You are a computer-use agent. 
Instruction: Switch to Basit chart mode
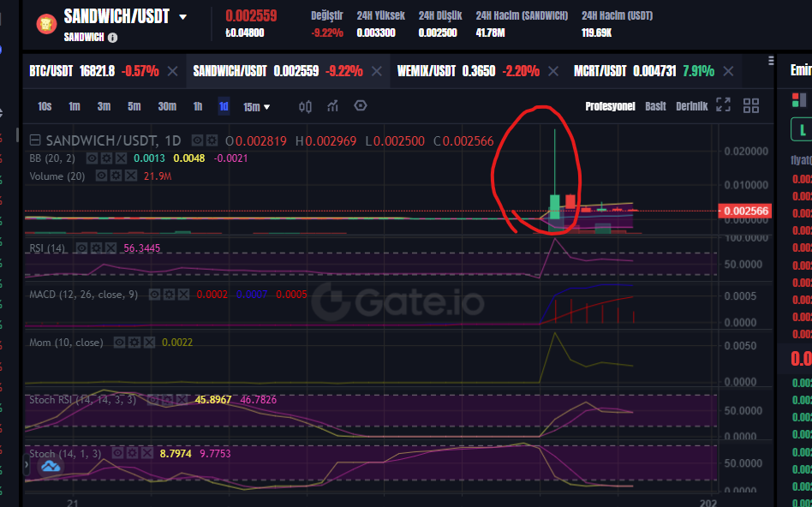[655, 106]
